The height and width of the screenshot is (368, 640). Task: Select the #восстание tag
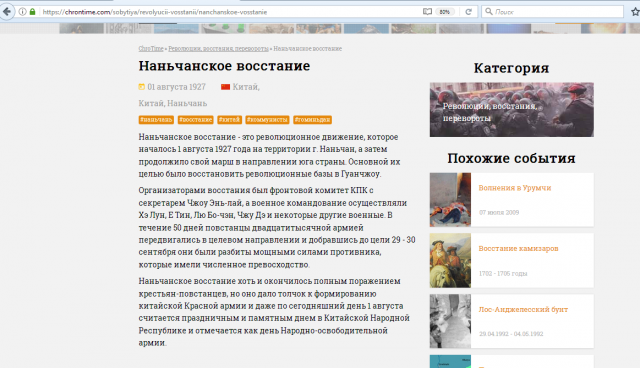point(196,120)
